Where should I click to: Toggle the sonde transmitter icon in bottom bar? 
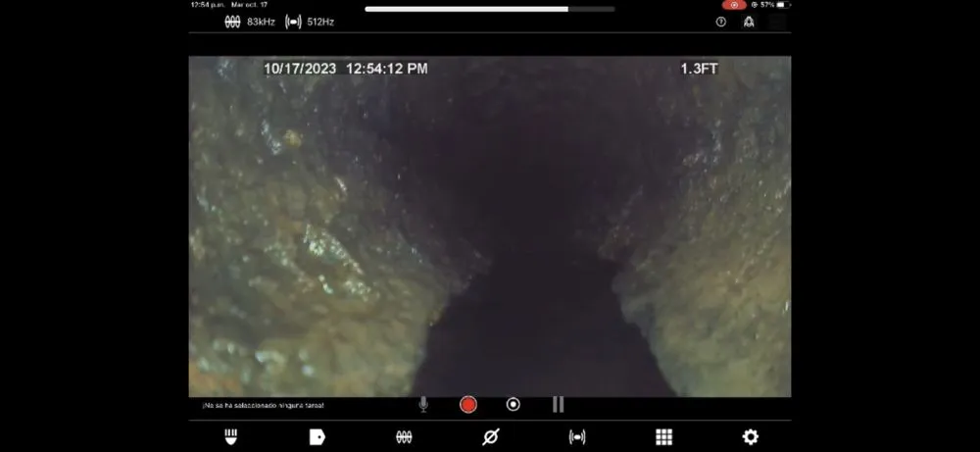(x=577, y=437)
